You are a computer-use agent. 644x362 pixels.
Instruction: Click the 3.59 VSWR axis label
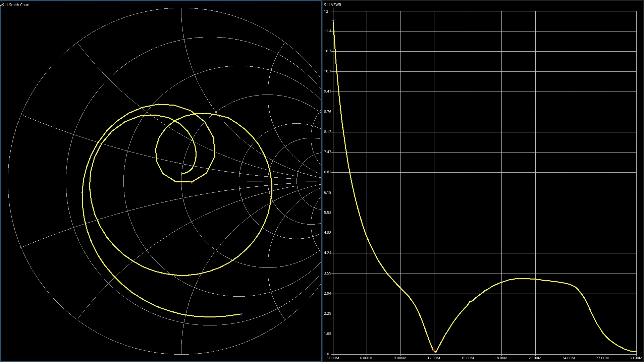(327, 273)
